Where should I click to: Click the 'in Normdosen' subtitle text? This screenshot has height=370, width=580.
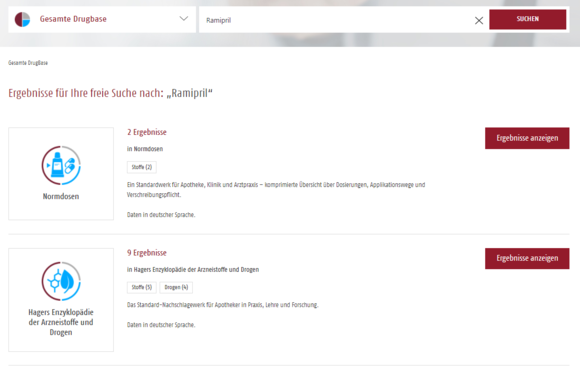[145, 149]
